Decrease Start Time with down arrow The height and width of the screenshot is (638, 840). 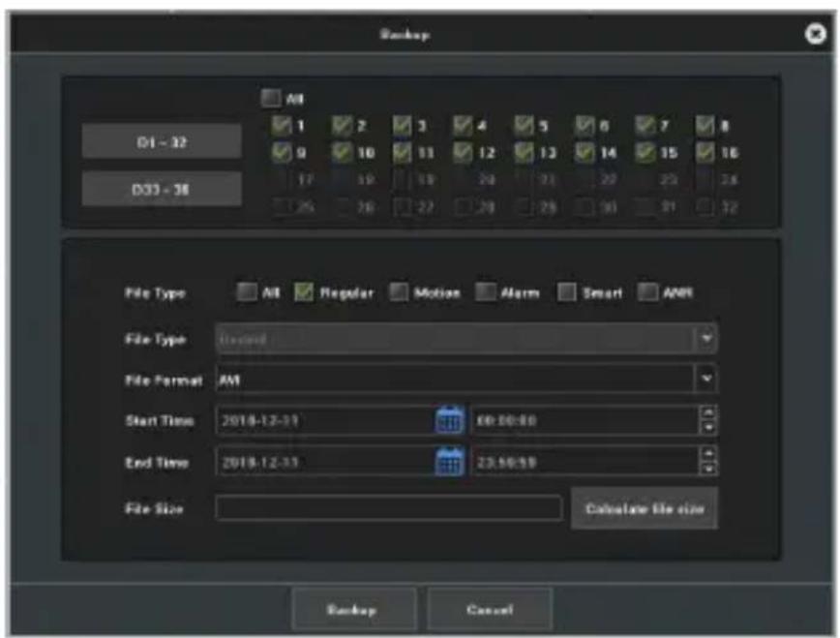tap(708, 427)
